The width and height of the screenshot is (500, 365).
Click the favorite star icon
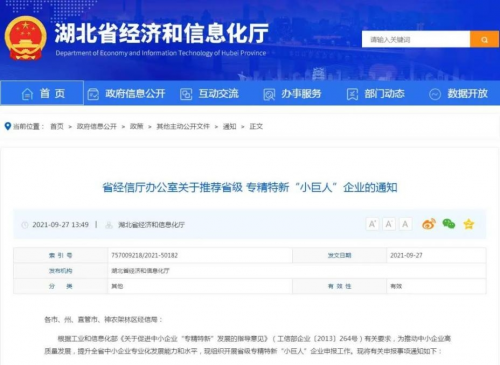click(x=469, y=224)
